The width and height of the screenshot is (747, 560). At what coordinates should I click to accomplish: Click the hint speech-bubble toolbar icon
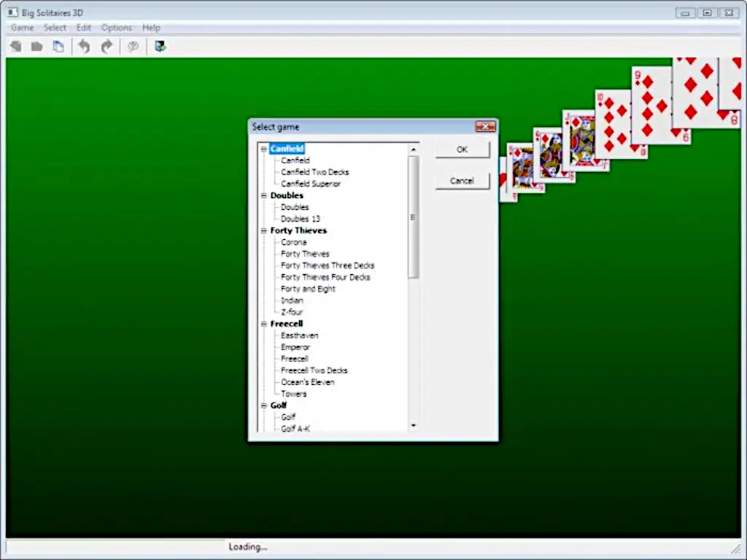point(133,46)
